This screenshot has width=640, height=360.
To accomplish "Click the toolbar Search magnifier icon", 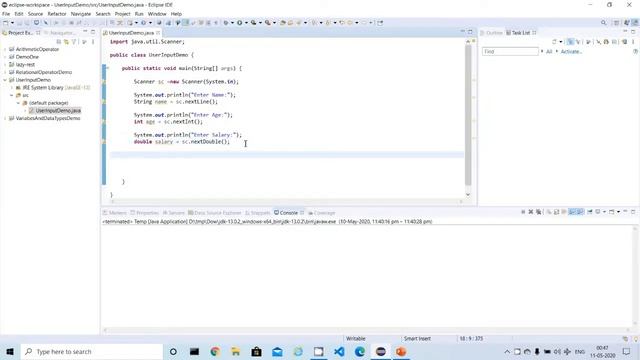I will click(x=603, y=23).
